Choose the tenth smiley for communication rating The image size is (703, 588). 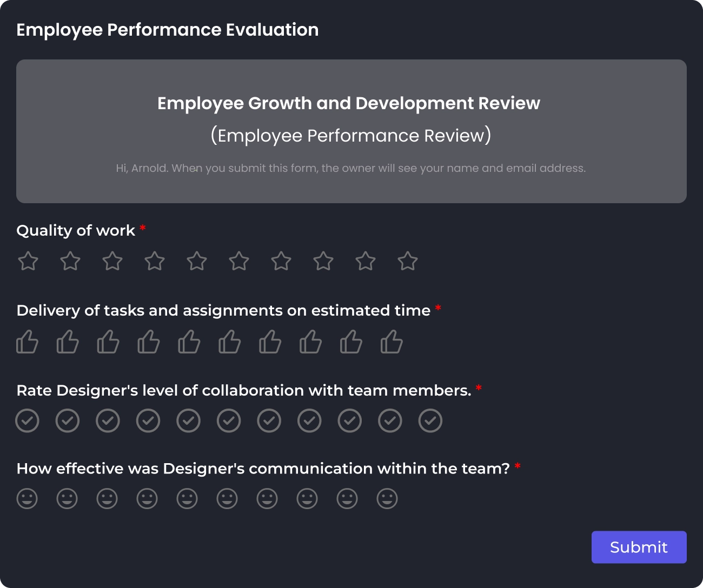(x=387, y=499)
